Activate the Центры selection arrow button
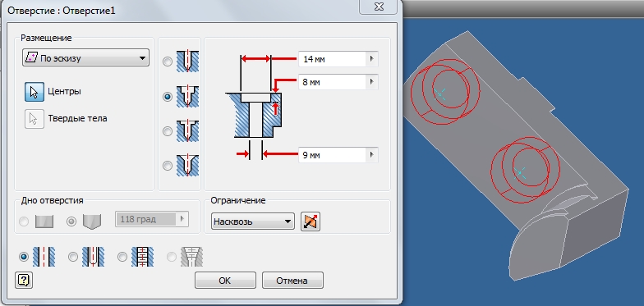Viewport: 644px width, 306px height. coord(34,91)
